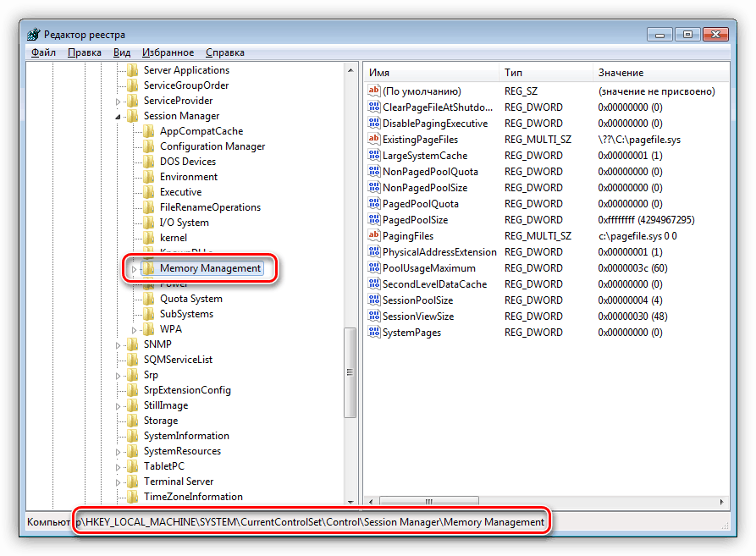Click the NonPagedPoolQuota DWORD icon
The width and height of the screenshot is (756, 556).
(373, 171)
